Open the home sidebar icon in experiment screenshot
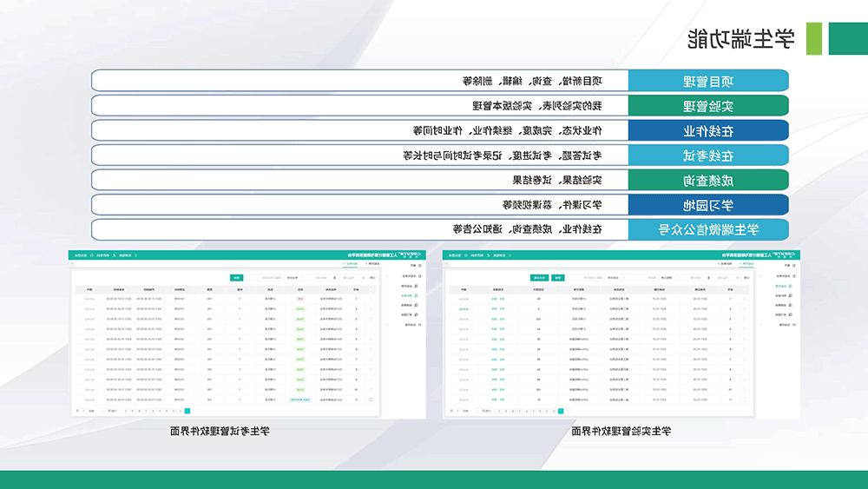868x489 pixels. (x=794, y=266)
